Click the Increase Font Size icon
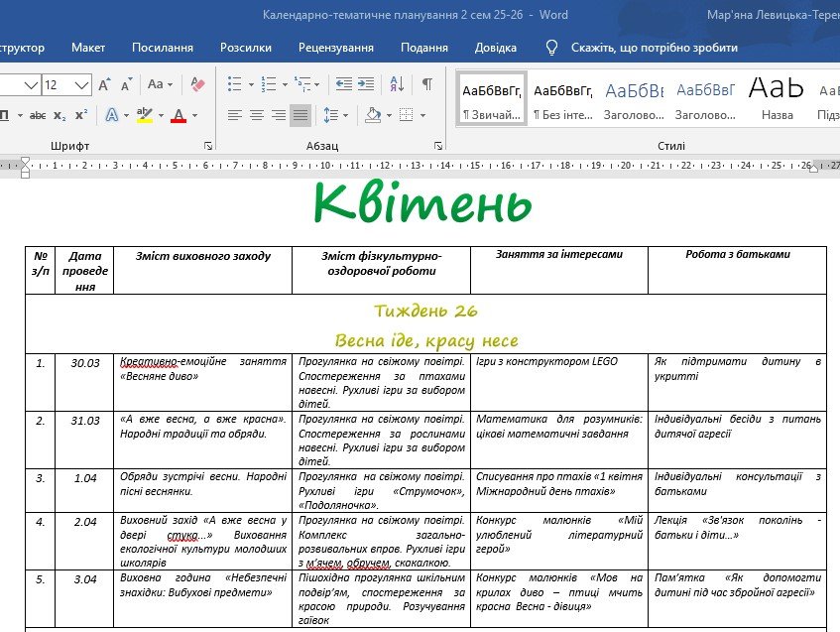 tap(105, 84)
